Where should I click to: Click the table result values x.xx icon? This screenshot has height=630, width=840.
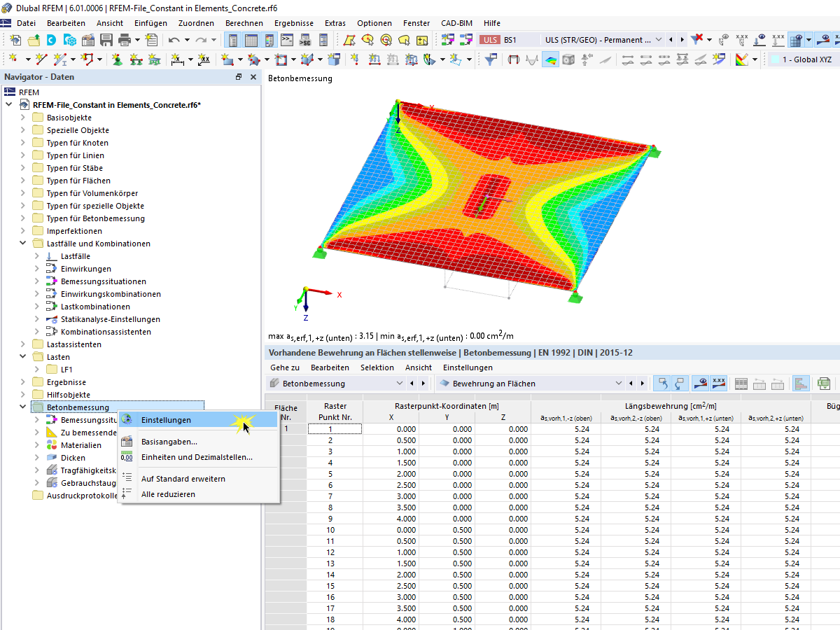click(719, 383)
